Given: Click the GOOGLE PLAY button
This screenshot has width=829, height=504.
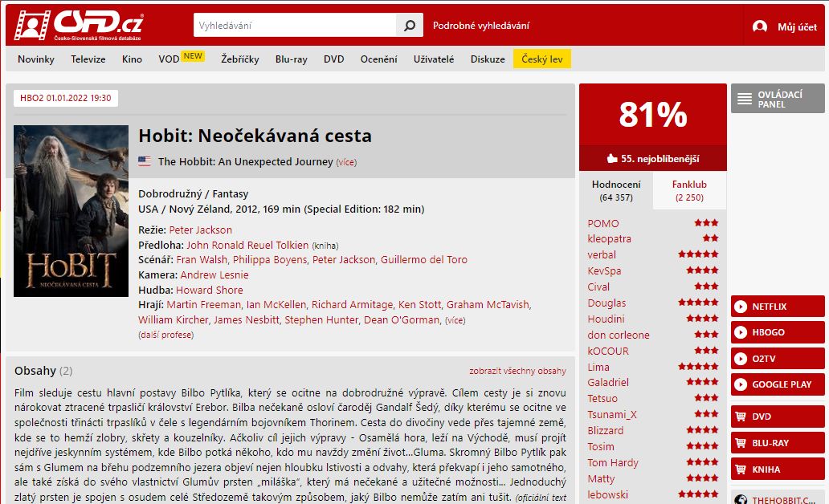Looking at the screenshot, I should point(778,384).
